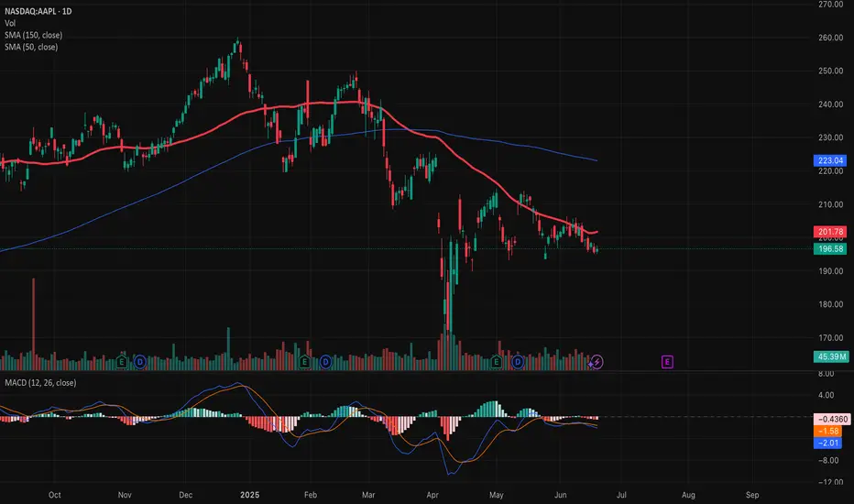Screen dimensions: 854x504
Task: Click the May label on time axis
Action: 496,495
